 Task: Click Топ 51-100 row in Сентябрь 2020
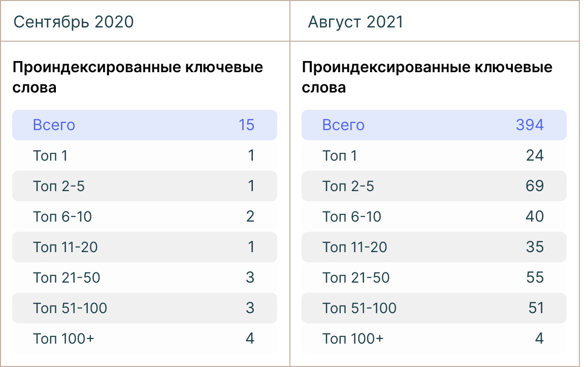coord(144,308)
